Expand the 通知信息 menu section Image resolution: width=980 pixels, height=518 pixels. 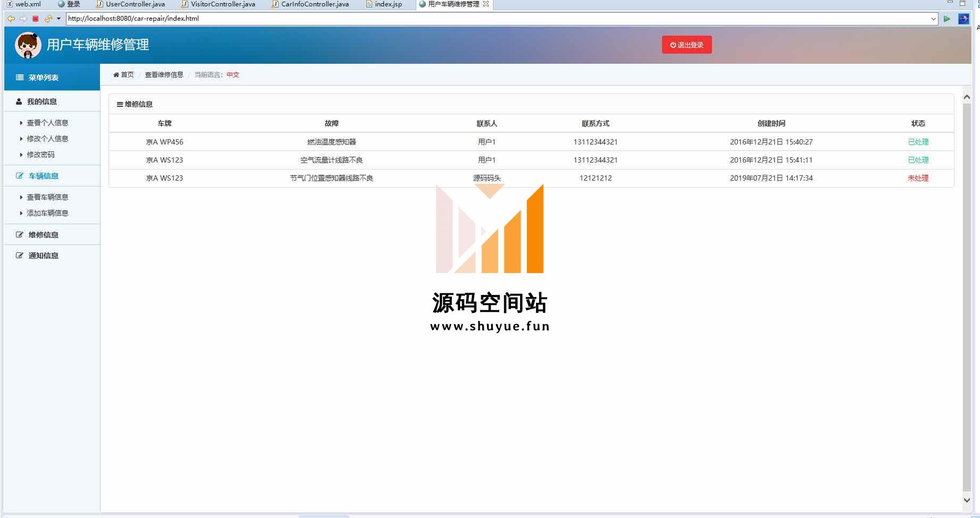[52, 256]
